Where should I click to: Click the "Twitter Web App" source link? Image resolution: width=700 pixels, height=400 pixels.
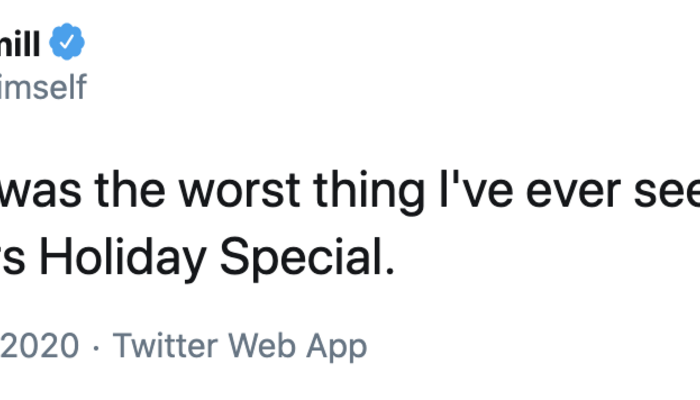coord(239,346)
